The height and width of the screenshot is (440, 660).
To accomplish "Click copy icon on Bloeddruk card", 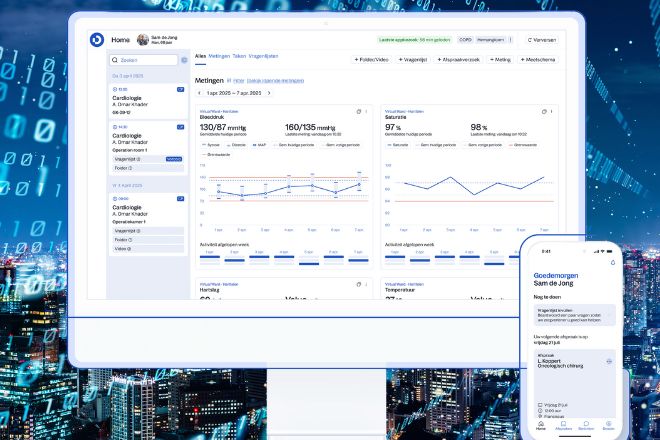I will (358, 111).
